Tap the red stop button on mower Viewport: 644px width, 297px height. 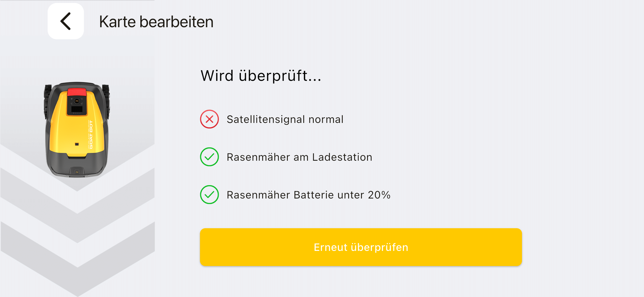77,92
